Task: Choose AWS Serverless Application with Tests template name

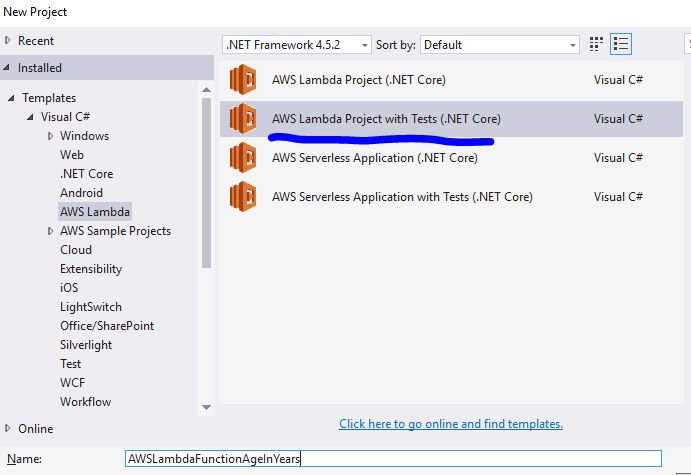Action: click(x=402, y=197)
